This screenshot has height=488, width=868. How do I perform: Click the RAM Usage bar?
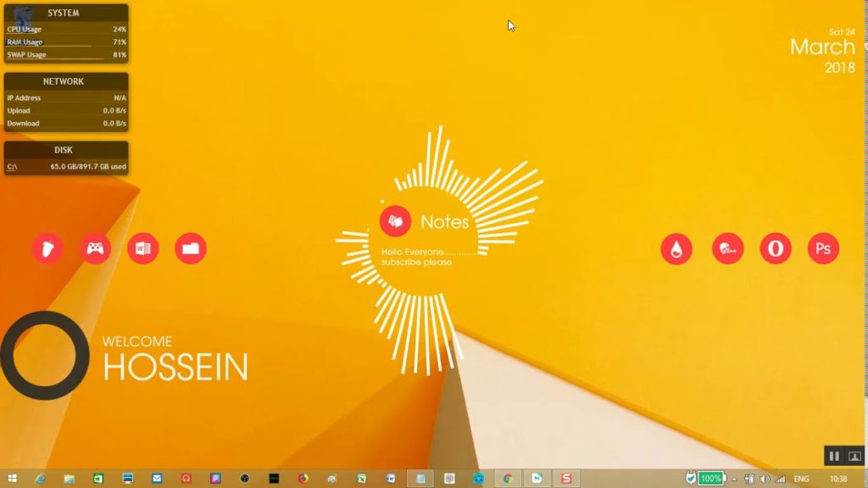pyautogui.click(x=66, y=42)
